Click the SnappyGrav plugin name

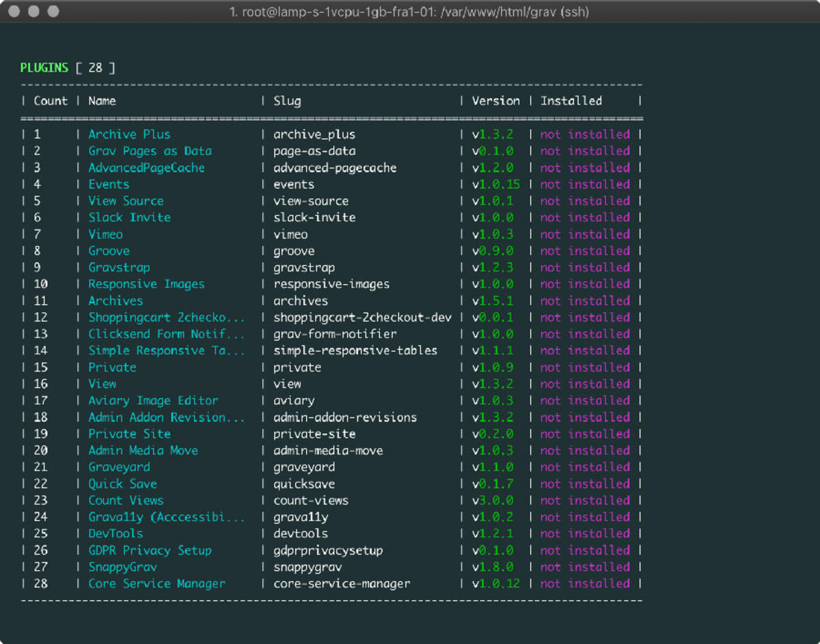tap(122, 567)
